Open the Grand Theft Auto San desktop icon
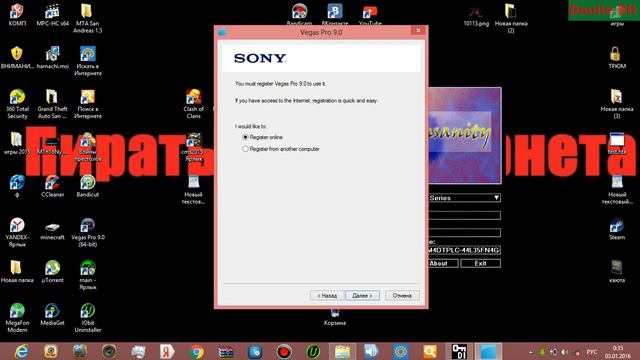 click(x=52, y=104)
